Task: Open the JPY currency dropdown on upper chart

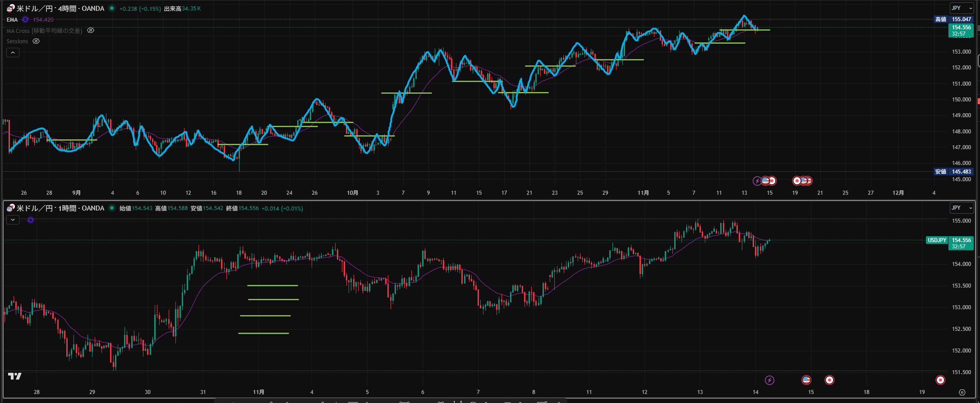Action: coord(961,8)
